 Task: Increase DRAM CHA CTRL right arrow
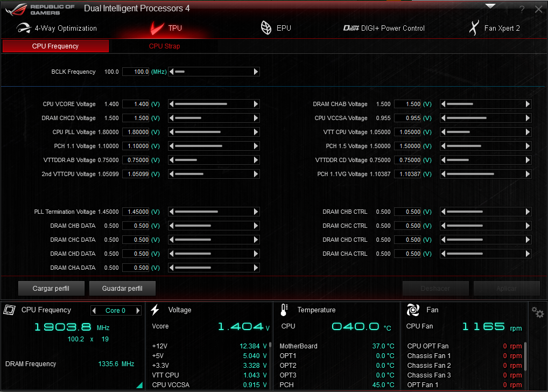click(528, 254)
